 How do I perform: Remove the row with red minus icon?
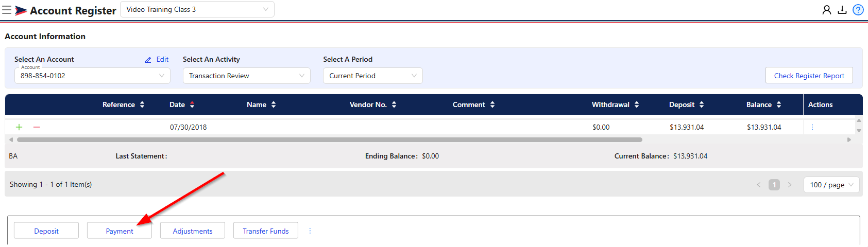coord(37,127)
